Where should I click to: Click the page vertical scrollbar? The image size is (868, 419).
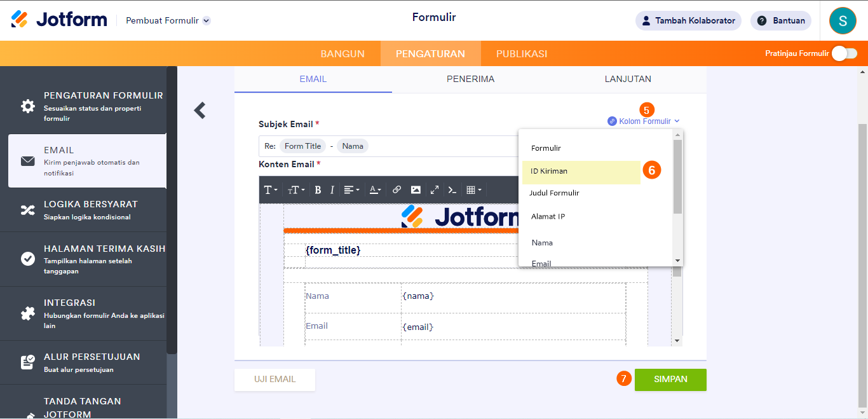(862, 264)
